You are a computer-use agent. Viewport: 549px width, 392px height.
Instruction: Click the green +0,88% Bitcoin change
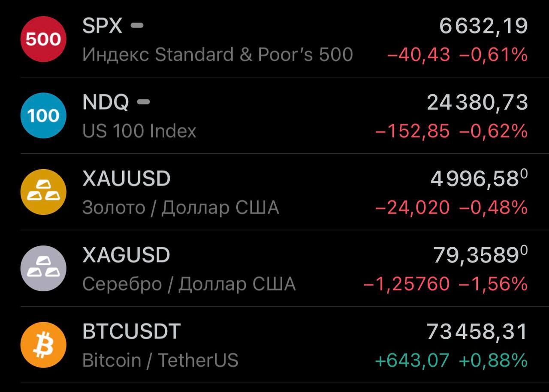click(x=493, y=361)
